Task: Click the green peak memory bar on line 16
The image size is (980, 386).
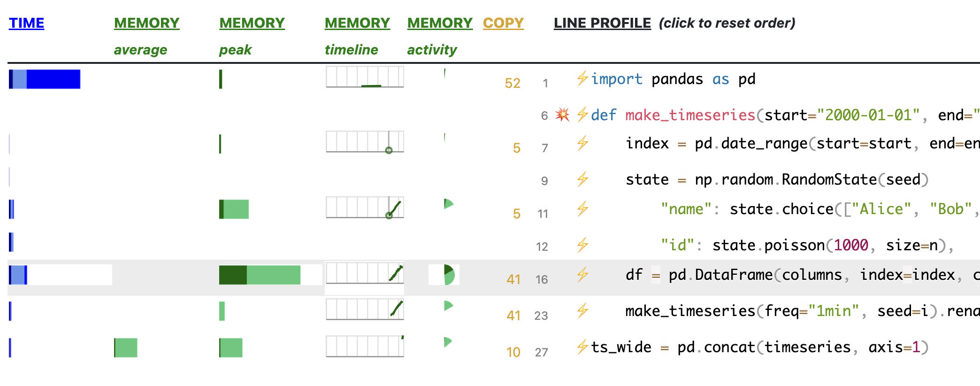Action: (x=260, y=276)
